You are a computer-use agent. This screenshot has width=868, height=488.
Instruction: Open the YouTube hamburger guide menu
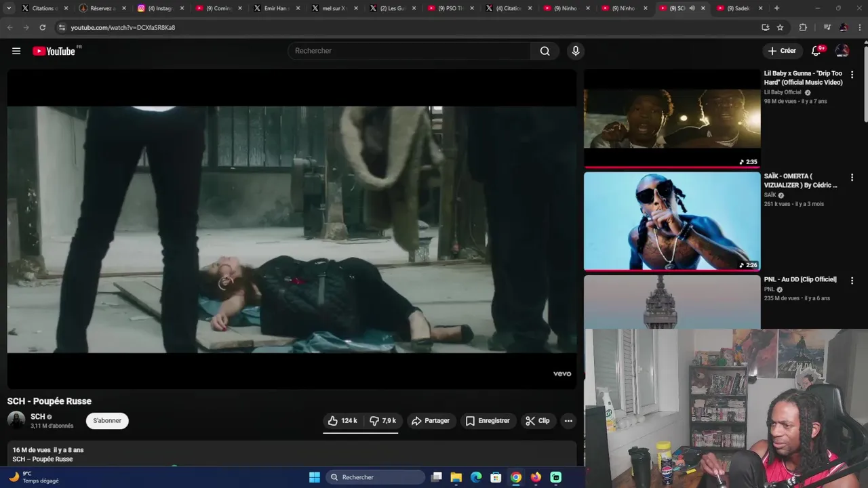[16, 51]
